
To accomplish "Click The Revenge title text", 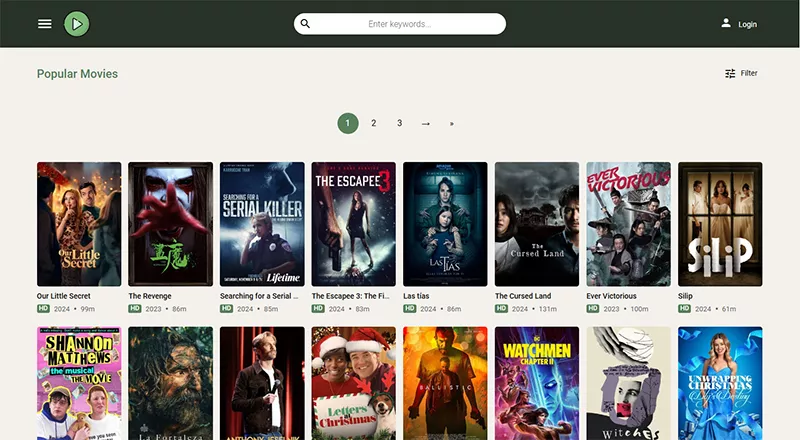I will pos(150,296).
